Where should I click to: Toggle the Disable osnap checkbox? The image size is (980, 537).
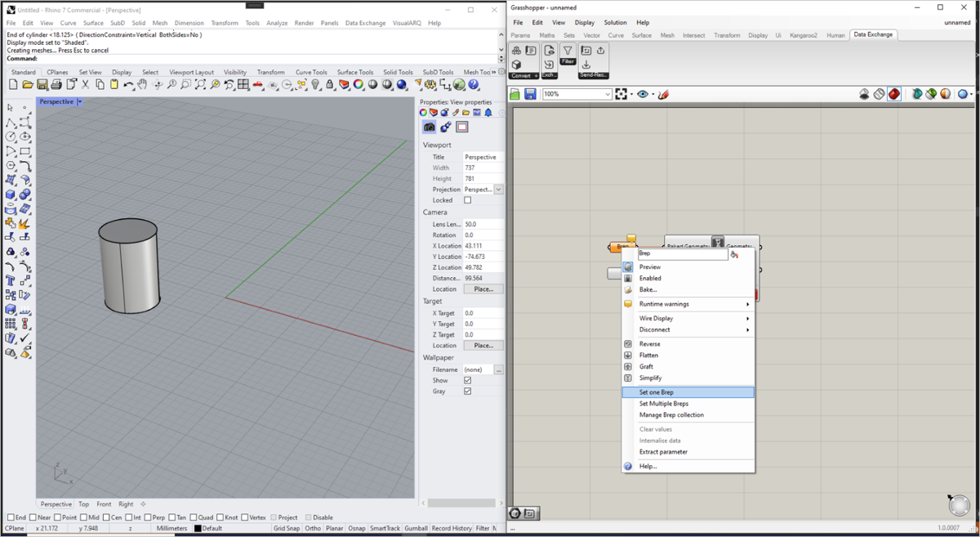[309, 517]
